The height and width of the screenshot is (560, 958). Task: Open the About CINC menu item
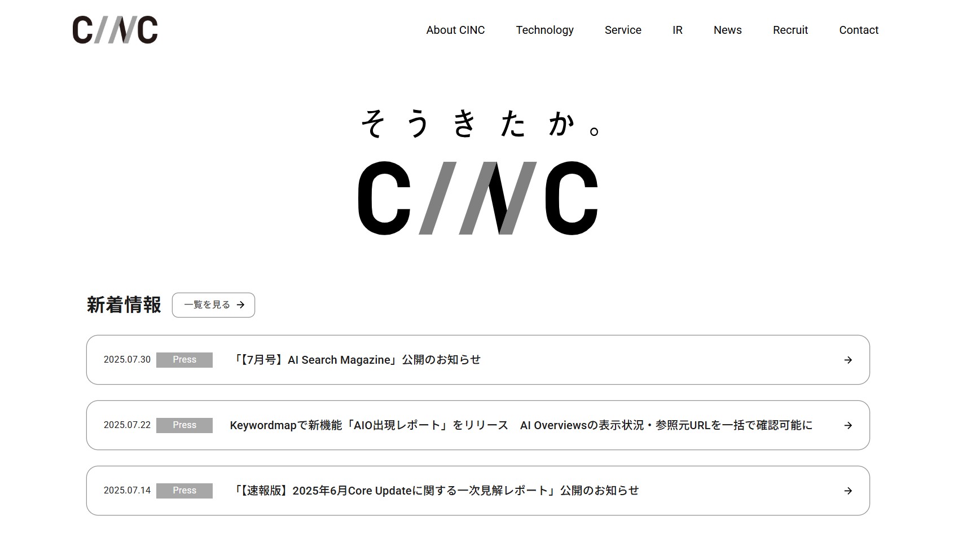pos(455,30)
